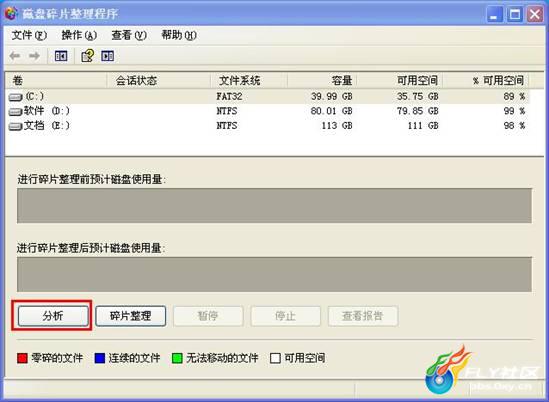The height and width of the screenshot is (402, 549).
Task: Open the 操作(A) menu
Action: click(x=79, y=35)
